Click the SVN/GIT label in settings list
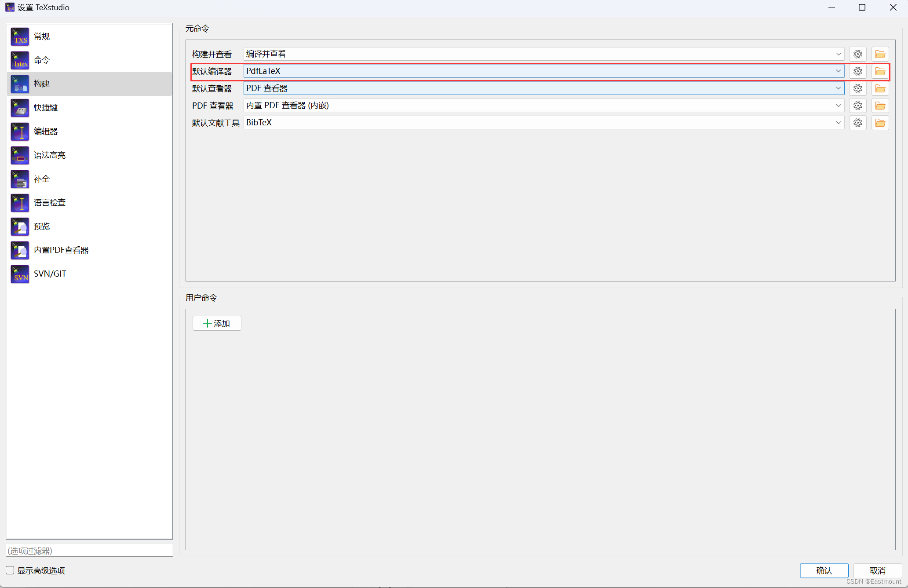Screen dimensions: 908x588 (x=50, y=274)
